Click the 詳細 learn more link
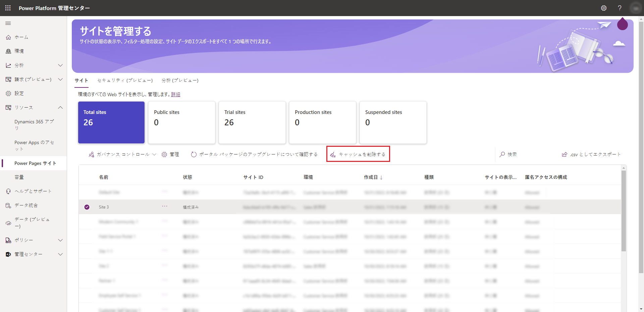644x312 pixels. 176,95
